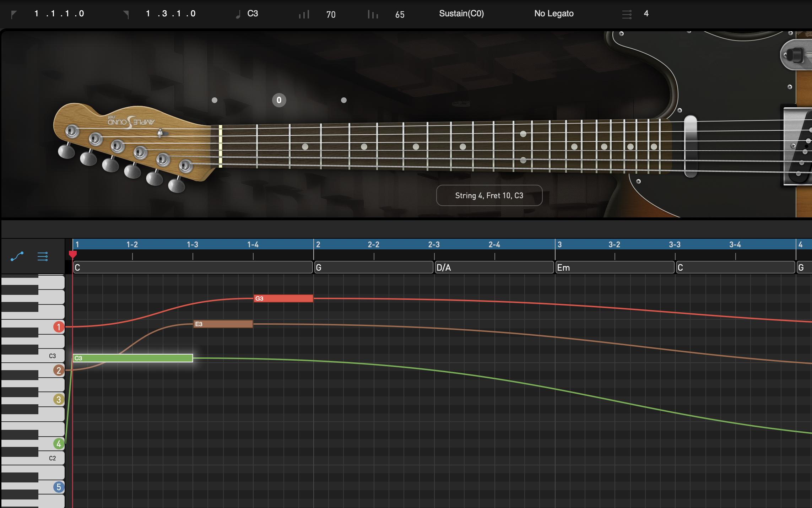Click the string selector icon beside 4
Viewport: 812px width, 508px height.
coord(627,14)
